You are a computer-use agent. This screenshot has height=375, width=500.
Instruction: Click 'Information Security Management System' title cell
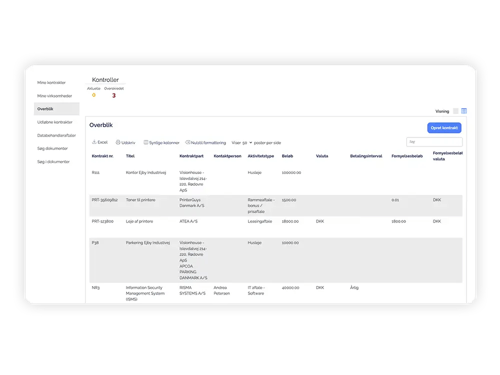pyautogui.click(x=145, y=293)
